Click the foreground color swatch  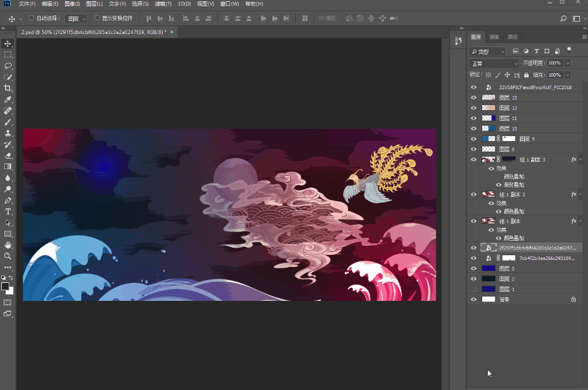coord(5,287)
